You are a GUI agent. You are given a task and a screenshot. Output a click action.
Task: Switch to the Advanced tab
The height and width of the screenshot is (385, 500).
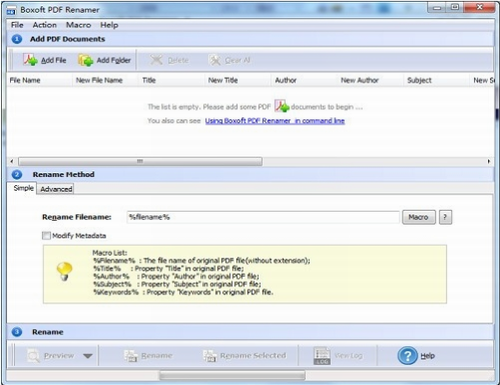pyautogui.click(x=56, y=189)
